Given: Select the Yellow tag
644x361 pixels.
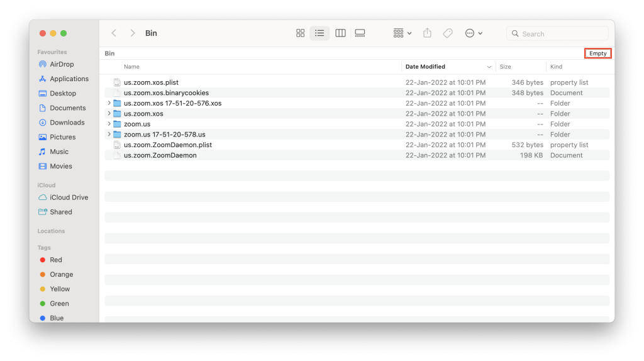Looking at the screenshot, I should click(x=55, y=289).
